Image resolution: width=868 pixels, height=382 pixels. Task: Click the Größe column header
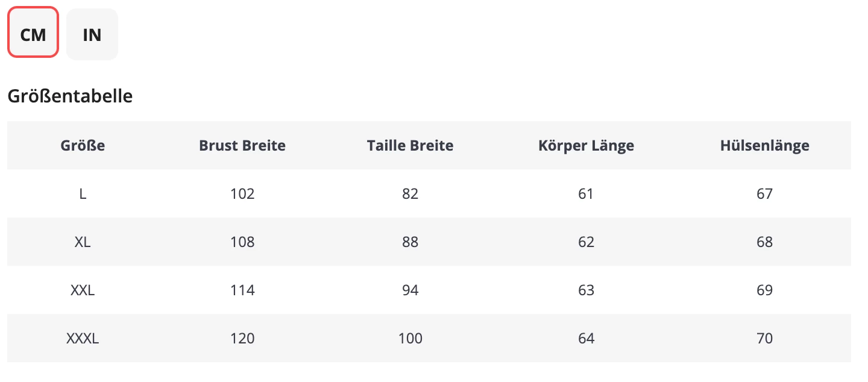point(82,145)
